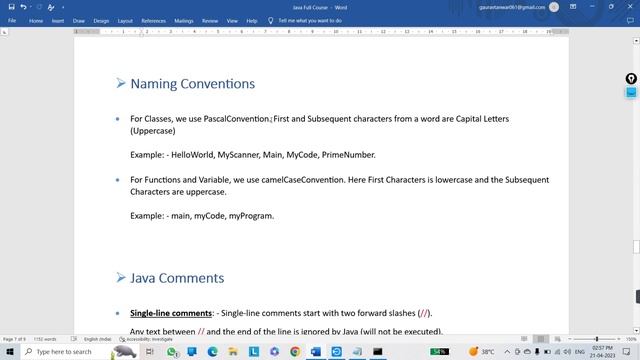Click the signed-in Gmail account name
The height and width of the screenshot is (360, 640).
pos(512,7)
